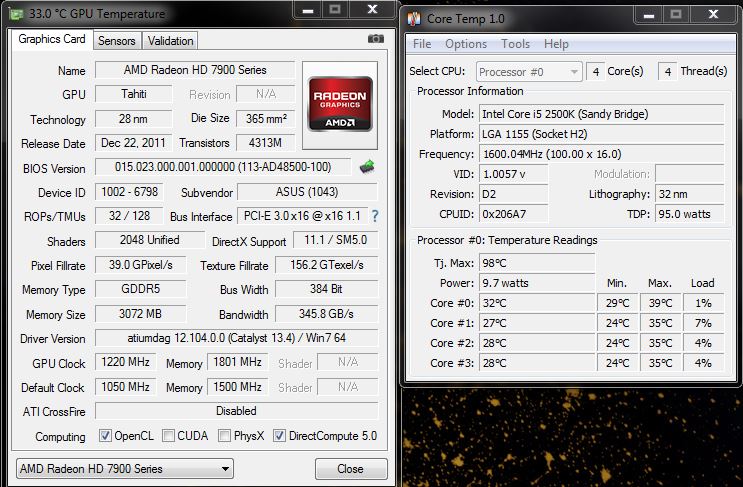The image size is (743, 487).
Task: Click the Bandwidth 345.8 GB/s value
Action: tap(326, 314)
